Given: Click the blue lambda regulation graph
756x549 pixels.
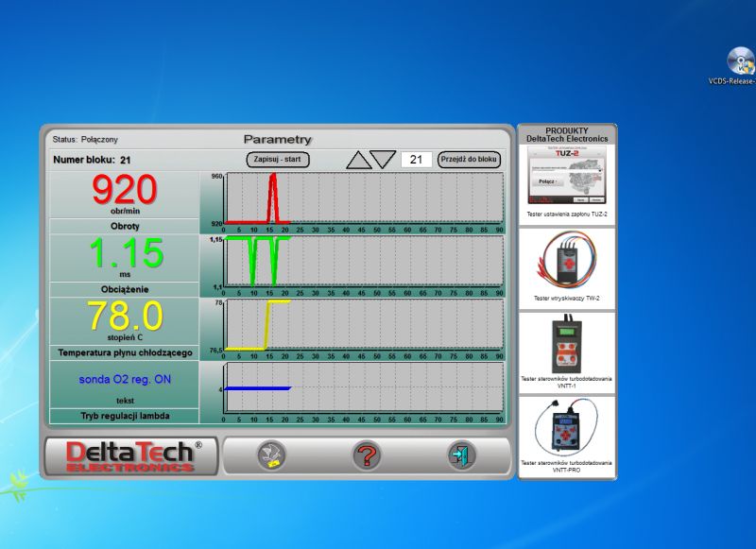Looking at the screenshot, I should click(364, 387).
